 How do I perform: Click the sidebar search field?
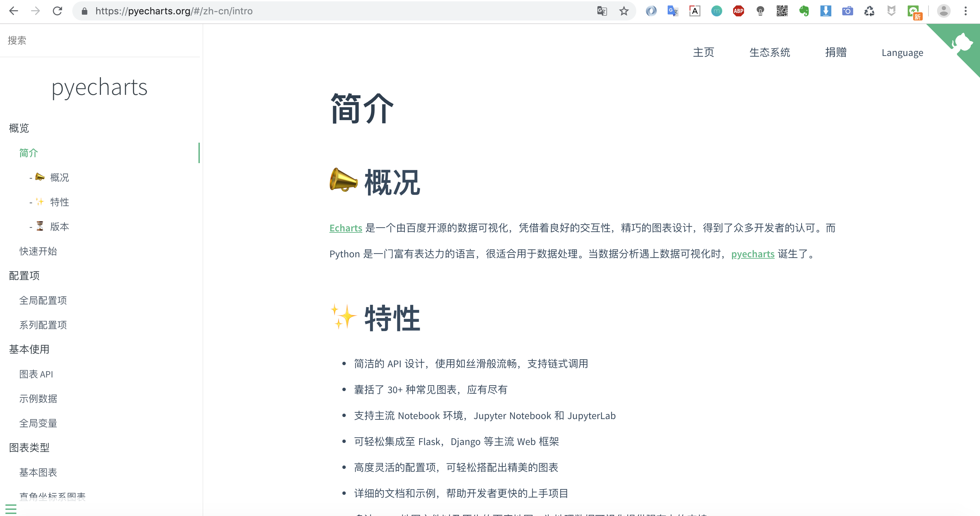coord(100,40)
